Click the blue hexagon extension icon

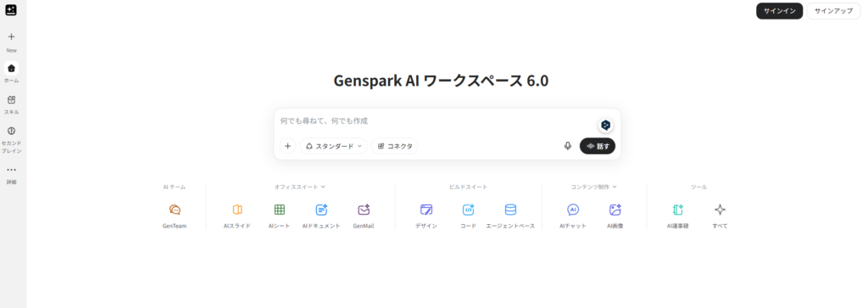tap(605, 126)
